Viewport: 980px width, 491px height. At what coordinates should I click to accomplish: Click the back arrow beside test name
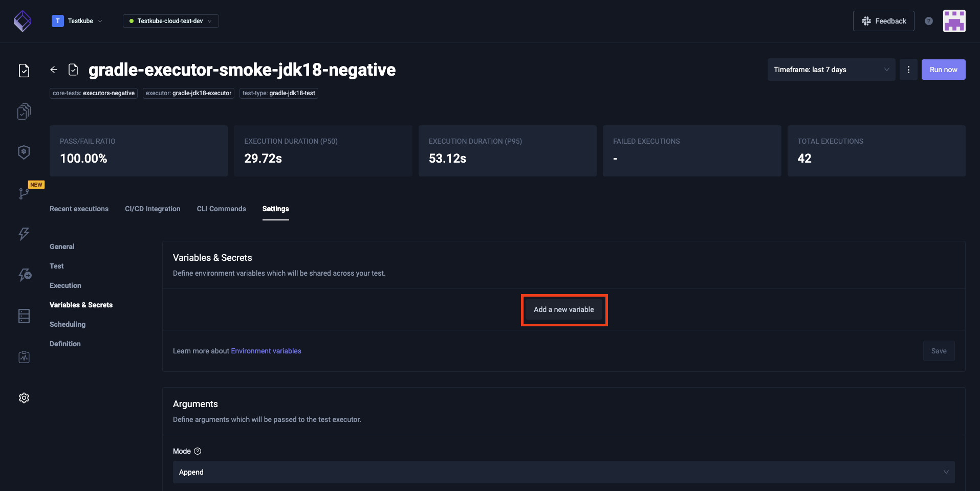tap(54, 70)
